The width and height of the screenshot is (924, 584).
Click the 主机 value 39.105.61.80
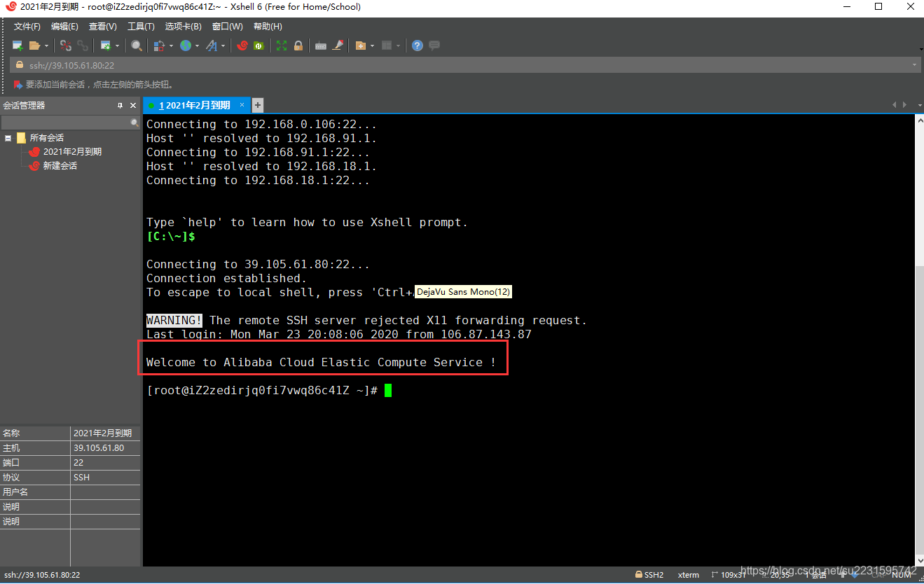point(105,448)
